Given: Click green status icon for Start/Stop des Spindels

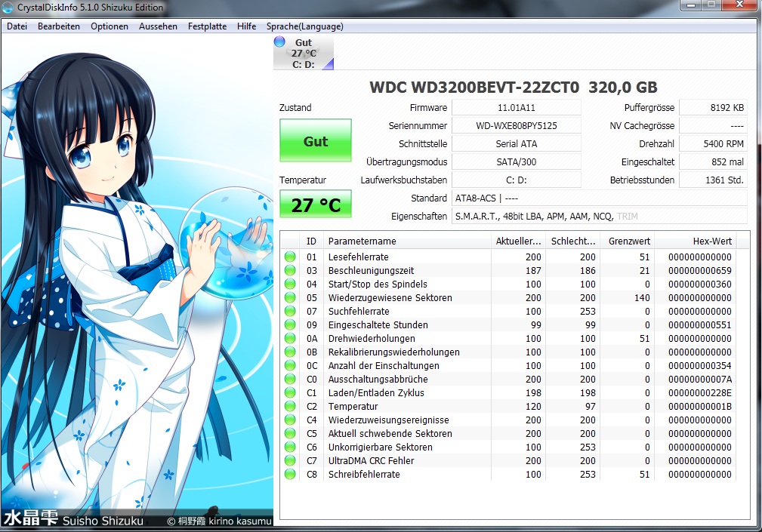Looking at the screenshot, I should (290, 284).
